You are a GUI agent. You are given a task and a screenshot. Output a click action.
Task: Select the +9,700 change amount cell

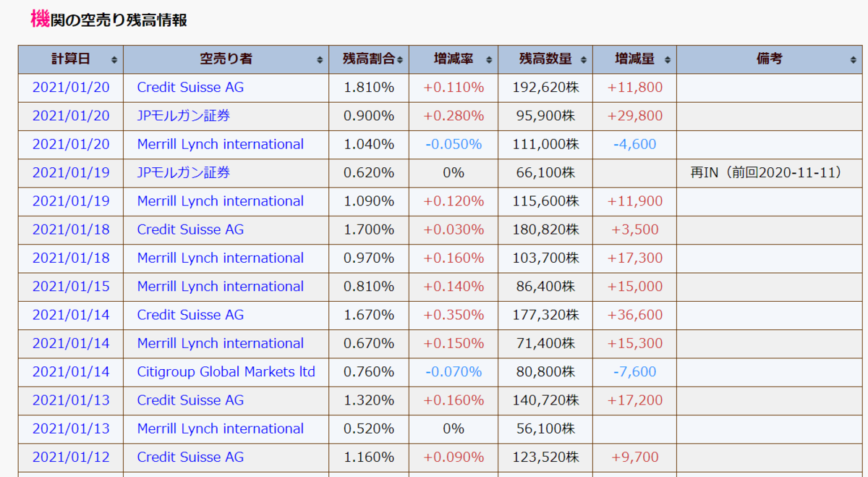(x=634, y=457)
